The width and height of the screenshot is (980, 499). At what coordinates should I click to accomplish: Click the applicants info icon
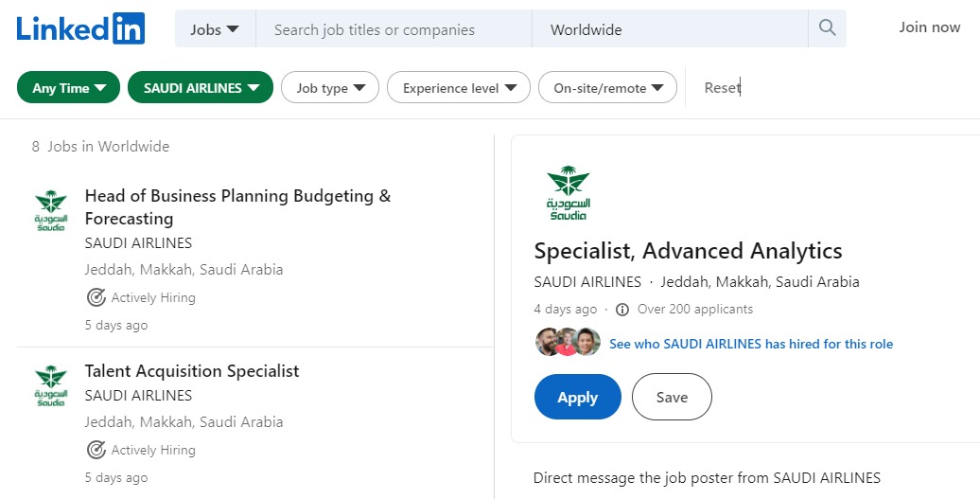[x=621, y=310]
